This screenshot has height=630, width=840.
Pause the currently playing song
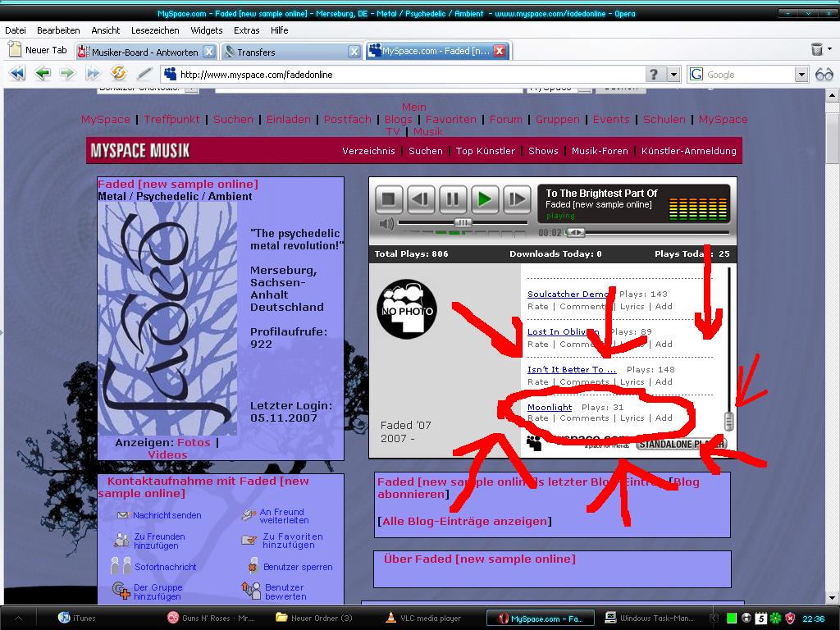[453, 199]
